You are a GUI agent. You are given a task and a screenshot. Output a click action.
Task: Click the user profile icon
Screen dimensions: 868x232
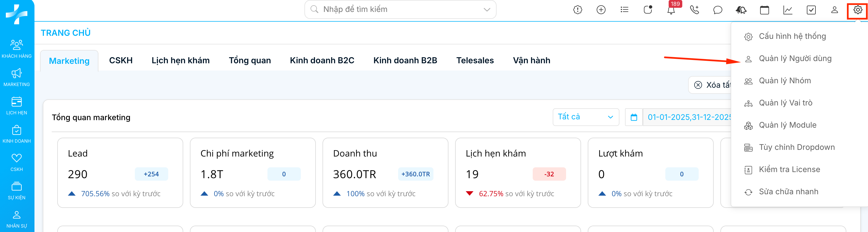[x=834, y=10]
